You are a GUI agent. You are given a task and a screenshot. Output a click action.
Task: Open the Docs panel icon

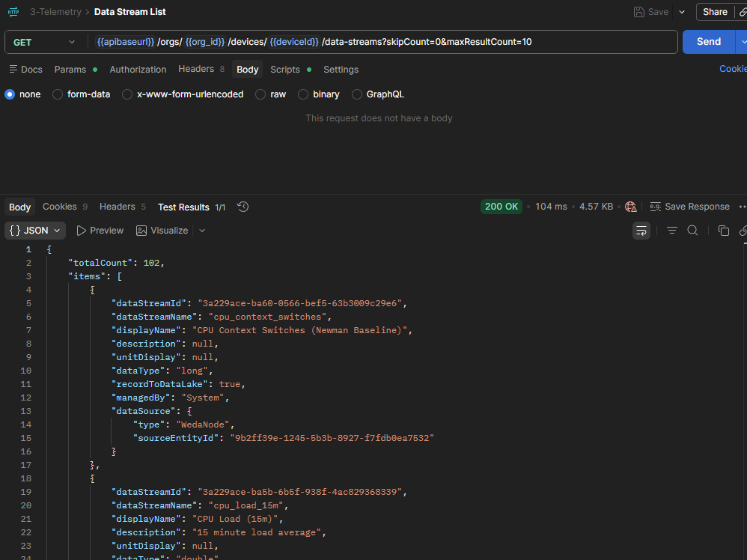coord(13,69)
